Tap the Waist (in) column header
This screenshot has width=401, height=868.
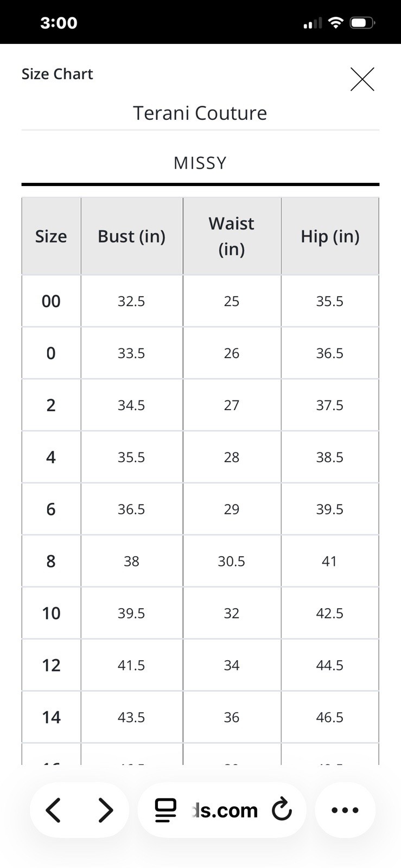tap(232, 237)
